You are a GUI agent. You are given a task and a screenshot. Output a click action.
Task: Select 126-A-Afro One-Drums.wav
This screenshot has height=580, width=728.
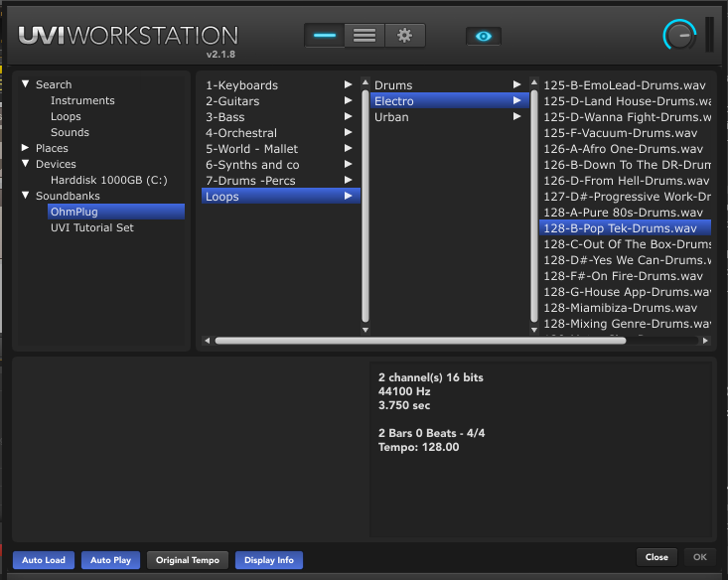[625, 149]
